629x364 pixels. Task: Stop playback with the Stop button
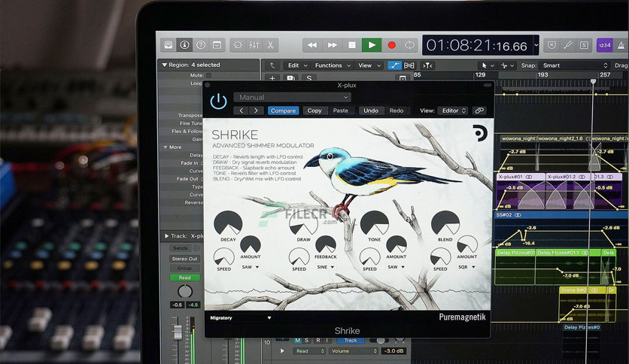[352, 45]
